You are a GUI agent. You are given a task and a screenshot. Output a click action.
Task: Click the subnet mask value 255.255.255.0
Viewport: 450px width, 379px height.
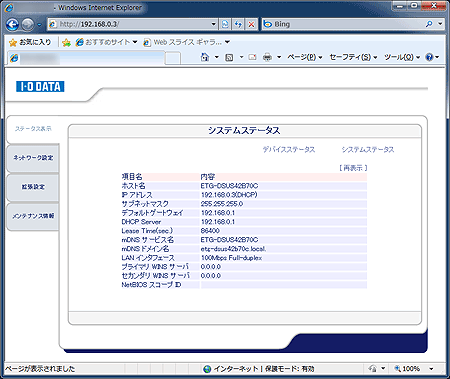222,204
